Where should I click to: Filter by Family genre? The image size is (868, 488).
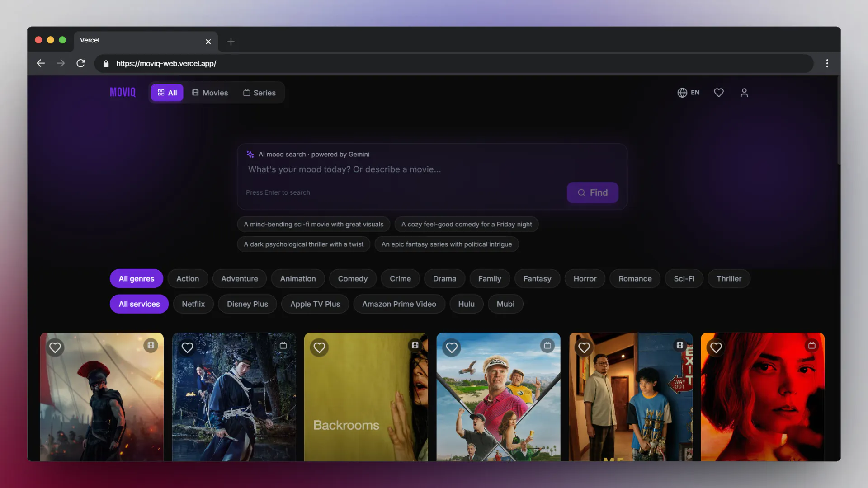point(490,278)
